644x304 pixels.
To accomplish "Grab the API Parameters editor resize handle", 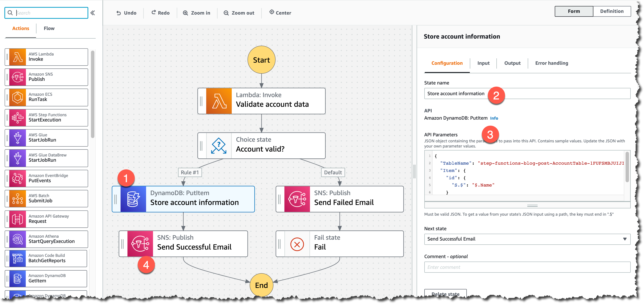I will (532, 206).
